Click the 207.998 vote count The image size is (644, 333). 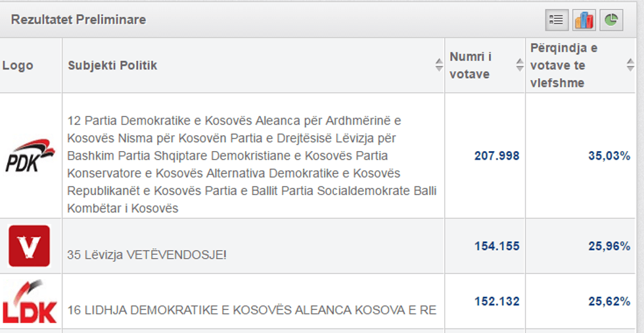tap(497, 156)
